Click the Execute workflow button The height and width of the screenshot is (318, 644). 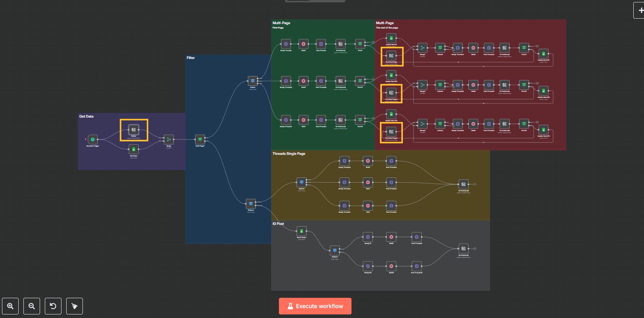(x=315, y=306)
